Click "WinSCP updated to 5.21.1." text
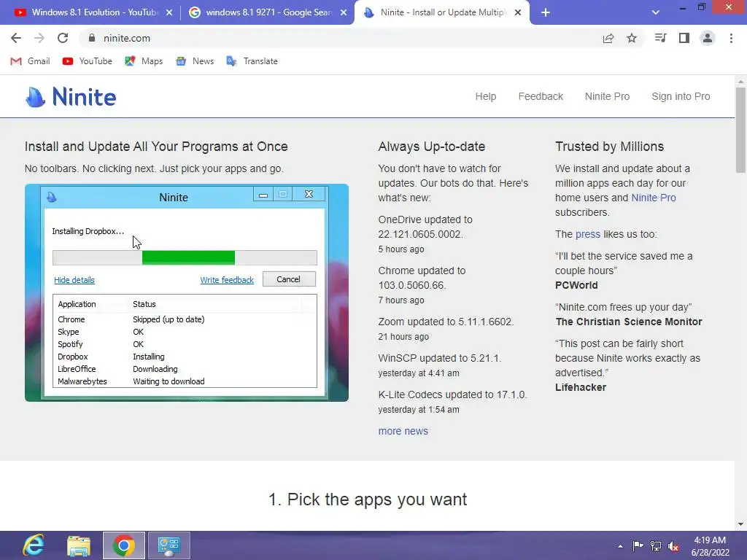The image size is (747, 560). click(x=440, y=358)
